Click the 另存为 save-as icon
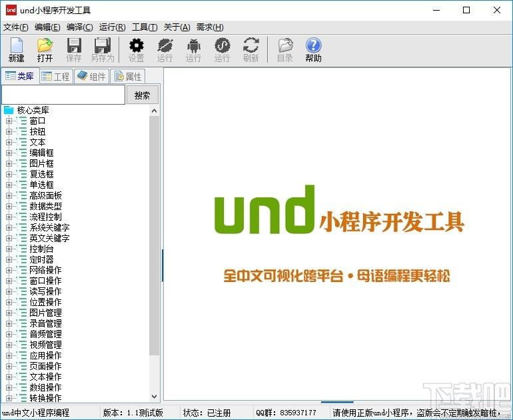The height and width of the screenshot is (420, 513). 103,45
